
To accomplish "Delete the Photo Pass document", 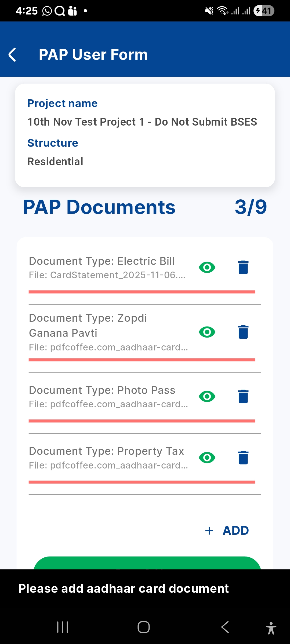I will coord(243,396).
